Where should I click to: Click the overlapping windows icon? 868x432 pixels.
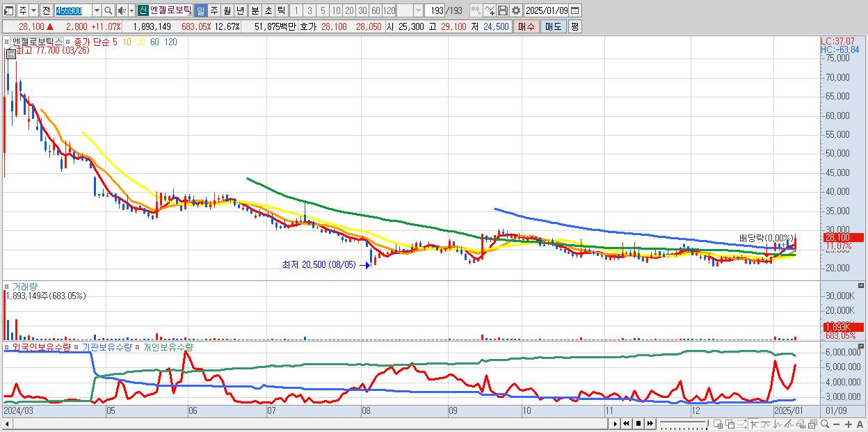tap(730, 424)
